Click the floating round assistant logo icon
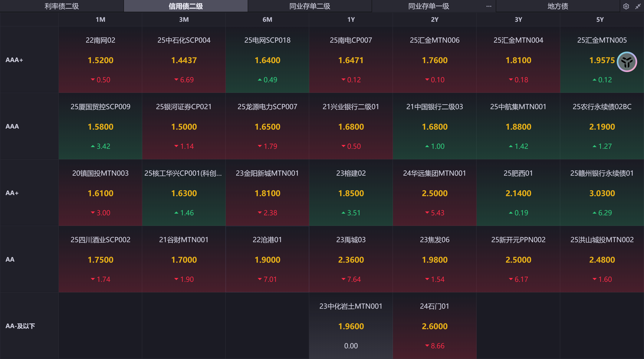This screenshot has height=359, width=644. click(x=627, y=62)
